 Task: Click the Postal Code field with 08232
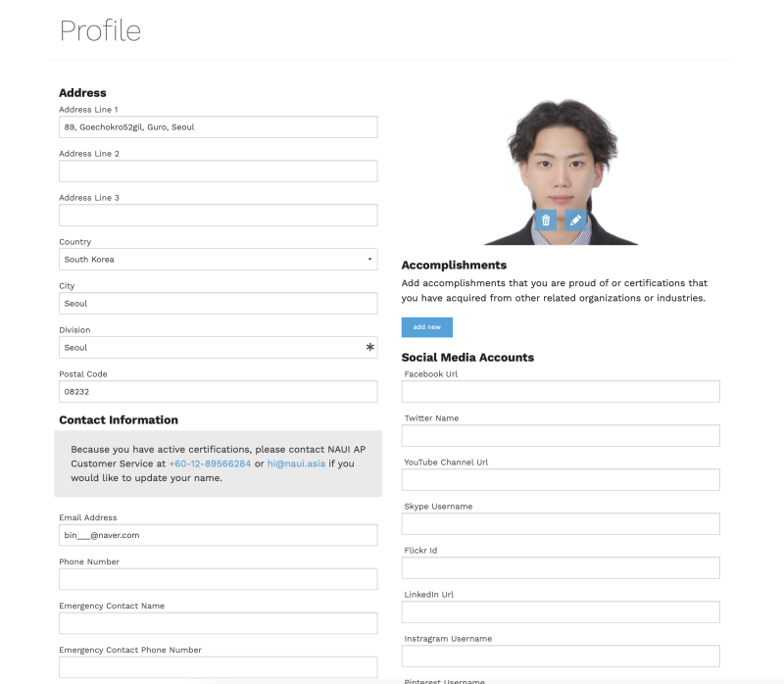tap(218, 392)
